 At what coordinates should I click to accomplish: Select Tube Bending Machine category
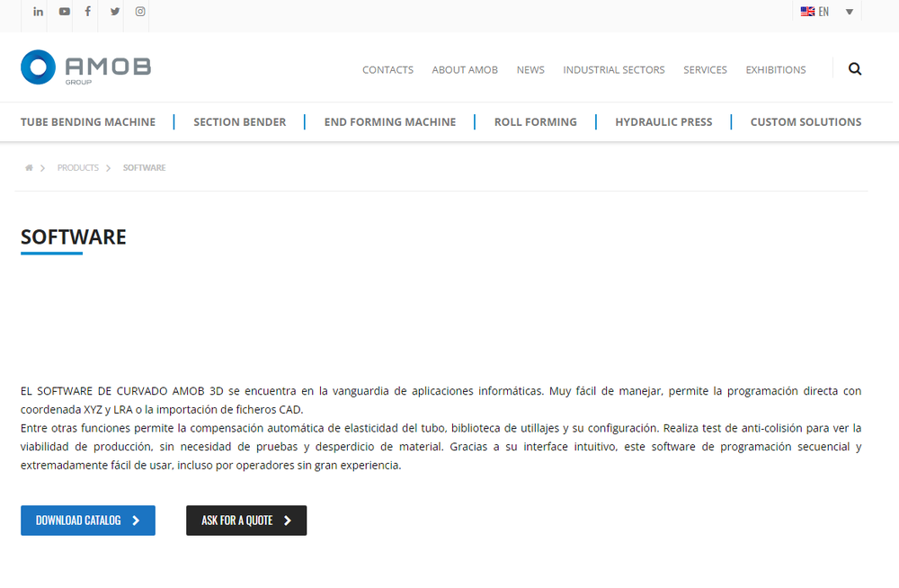point(88,121)
